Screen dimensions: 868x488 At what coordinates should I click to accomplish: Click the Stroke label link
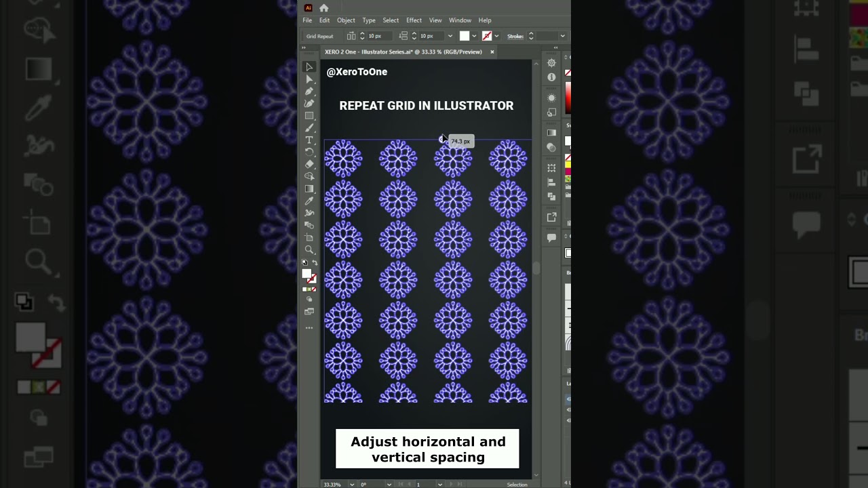pyautogui.click(x=515, y=36)
